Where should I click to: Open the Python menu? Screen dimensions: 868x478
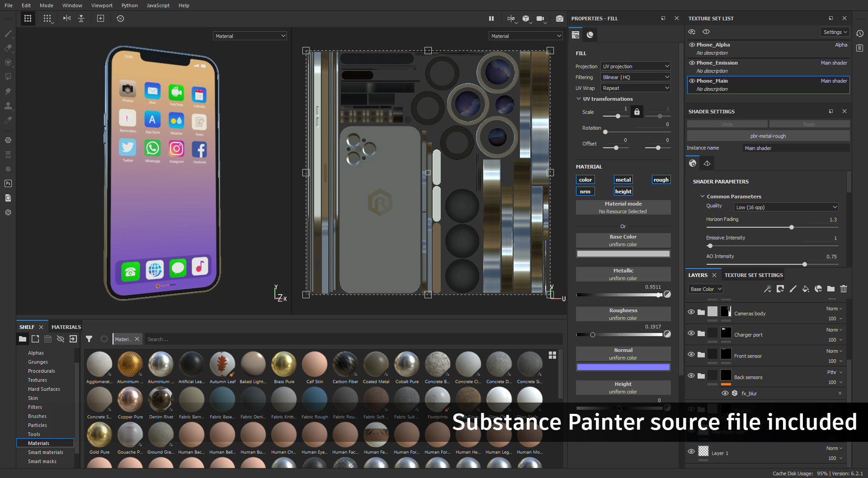pos(130,5)
